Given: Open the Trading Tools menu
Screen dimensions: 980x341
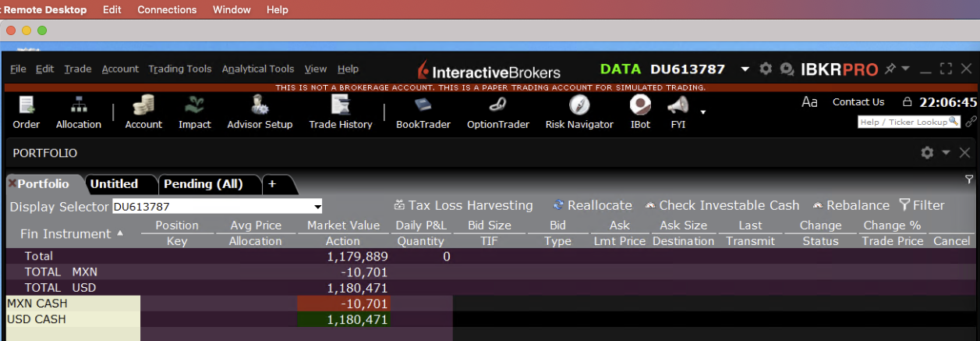Looking at the screenshot, I should 179,69.
